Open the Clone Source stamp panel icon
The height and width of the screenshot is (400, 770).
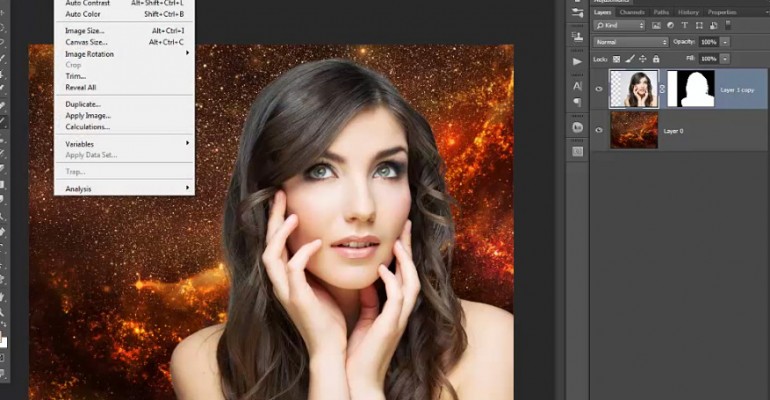click(578, 37)
